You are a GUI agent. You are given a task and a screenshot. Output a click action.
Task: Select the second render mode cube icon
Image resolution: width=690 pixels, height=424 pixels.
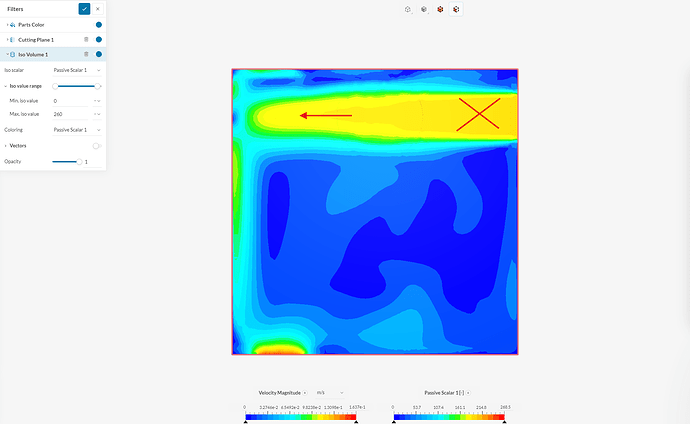pos(424,9)
